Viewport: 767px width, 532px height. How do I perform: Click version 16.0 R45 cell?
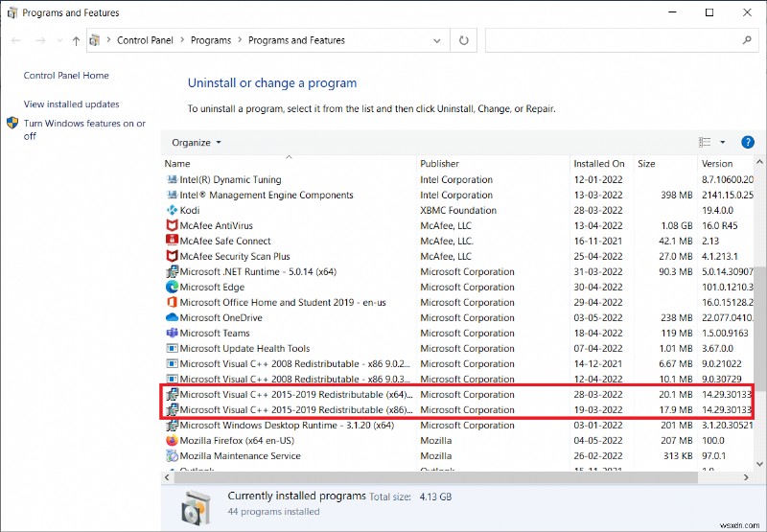click(720, 225)
